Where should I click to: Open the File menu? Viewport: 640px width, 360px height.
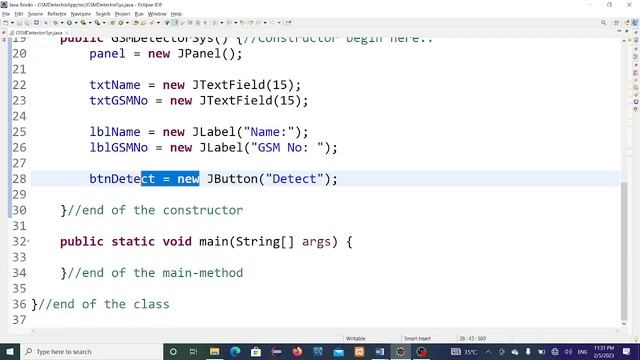tap(6, 14)
